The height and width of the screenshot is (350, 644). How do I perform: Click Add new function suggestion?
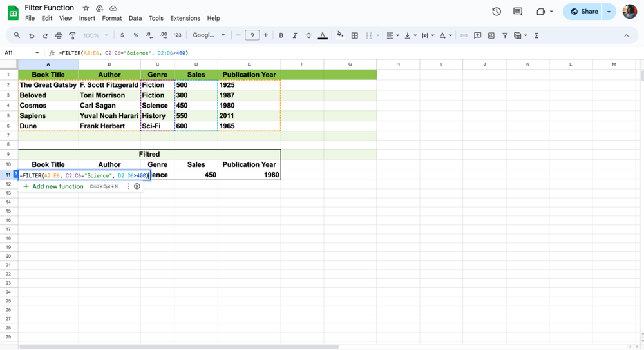point(57,186)
